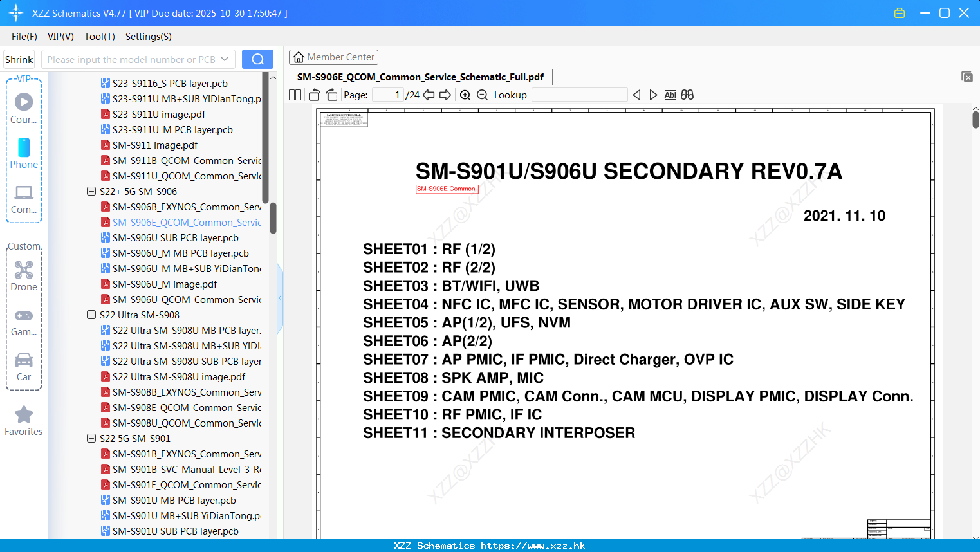The image size is (980, 552).
Task: Click the pop-out window icon beside tab
Action: [967, 77]
